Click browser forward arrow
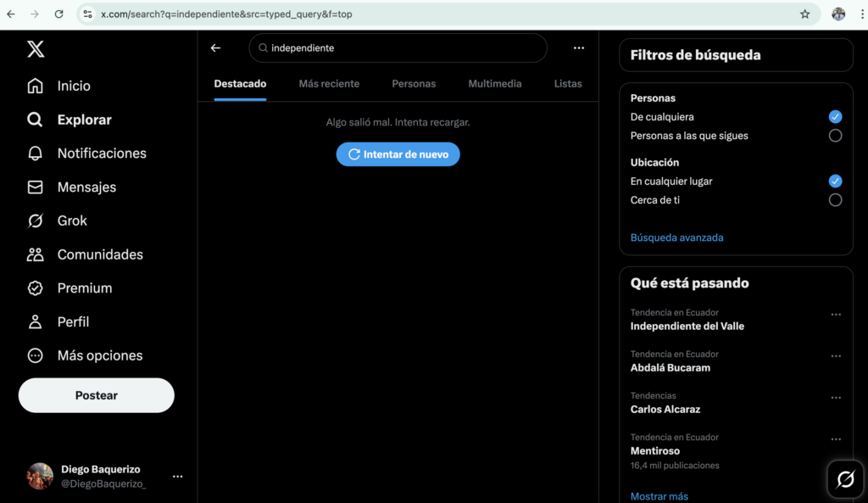This screenshot has height=503, width=868. 35,14
